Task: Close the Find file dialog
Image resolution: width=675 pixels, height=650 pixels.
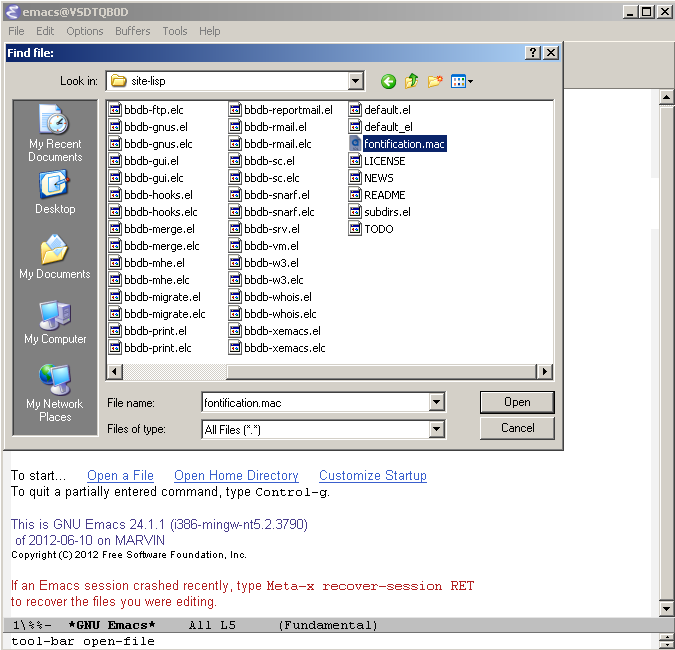Action: pyautogui.click(x=551, y=53)
